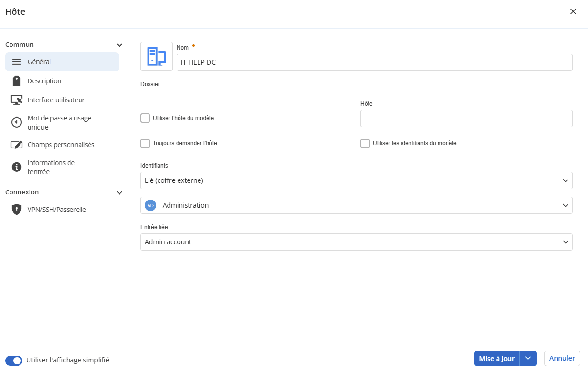
Task: Open the Entrée liée Admin account dropdown
Action: pos(356,242)
